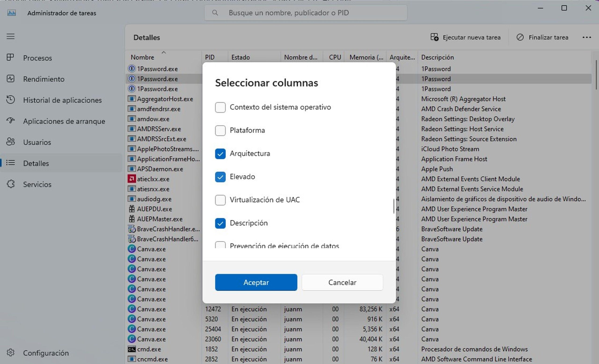Open Configuración gear icon
The height and width of the screenshot is (364, 599).
(x=11, y=353)
